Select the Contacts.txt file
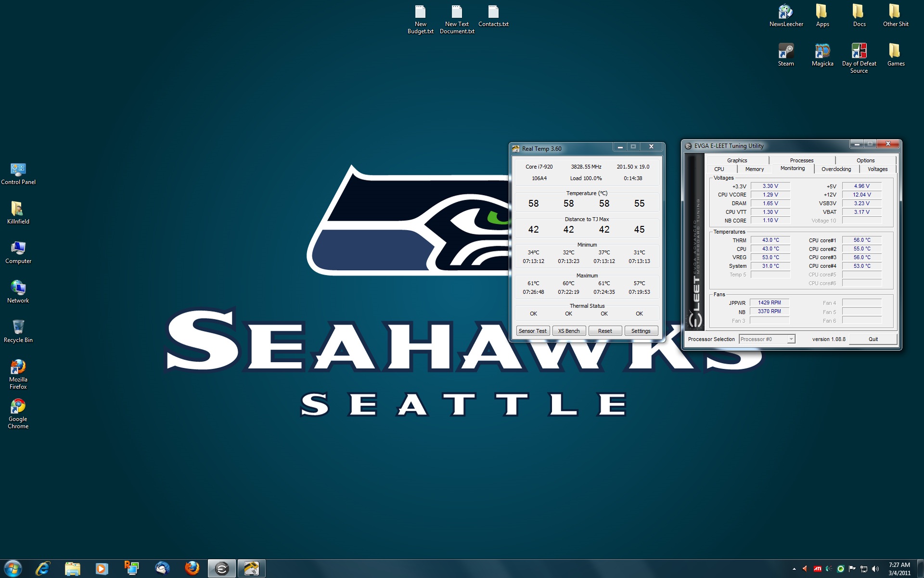This screenshot has height=578, width=924. click(493, 16)
